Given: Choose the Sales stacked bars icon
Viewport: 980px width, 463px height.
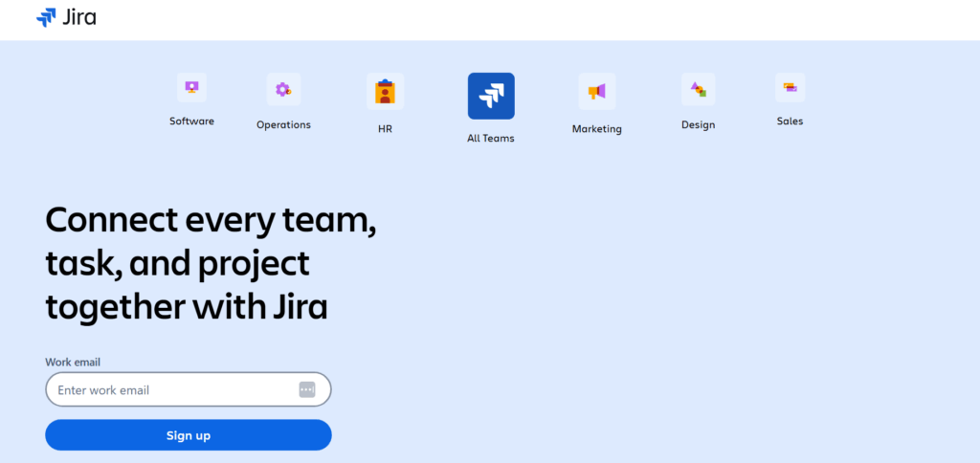Looking at the screenshot, I should click(x=790, y=88).
